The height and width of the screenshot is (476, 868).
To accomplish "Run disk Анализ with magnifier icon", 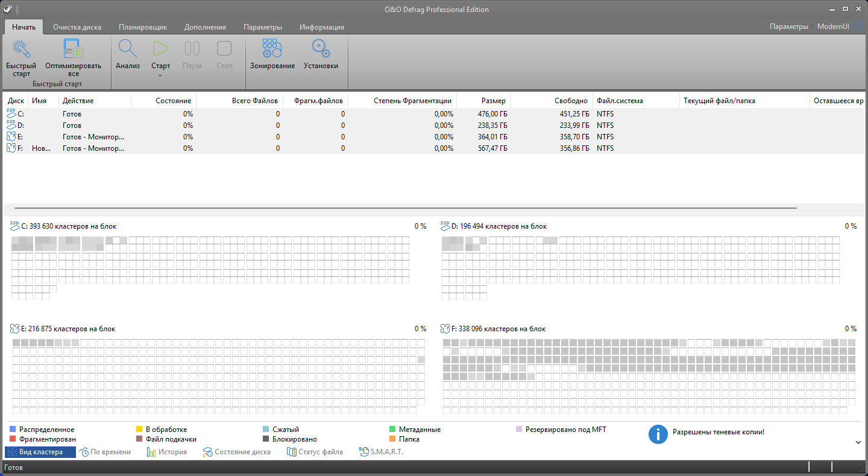I will (x=128, y=49).
